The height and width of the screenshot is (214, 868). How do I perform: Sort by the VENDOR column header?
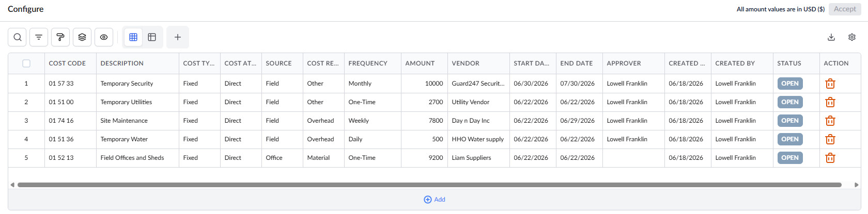tap(478, 63)
